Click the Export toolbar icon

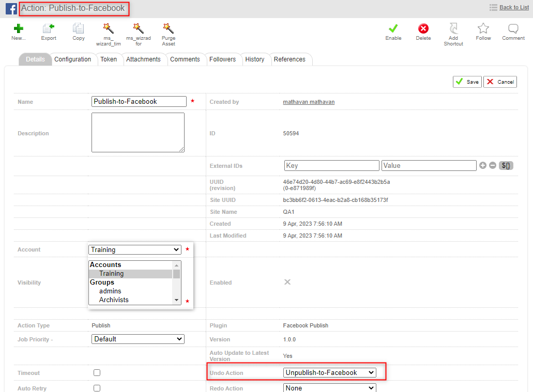tap(49, 28)
